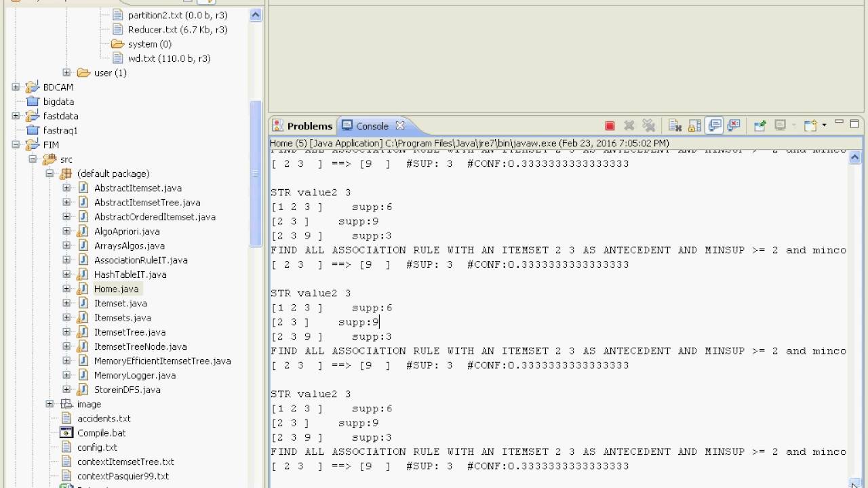Click the console scroll-up arrow

pyautogui.click(x=854, y=157)
